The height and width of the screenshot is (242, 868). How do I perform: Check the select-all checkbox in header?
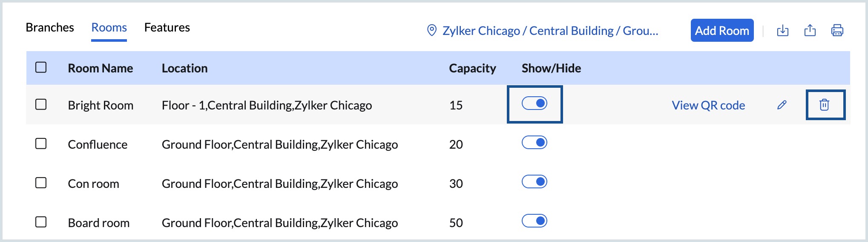click(41, 68)
